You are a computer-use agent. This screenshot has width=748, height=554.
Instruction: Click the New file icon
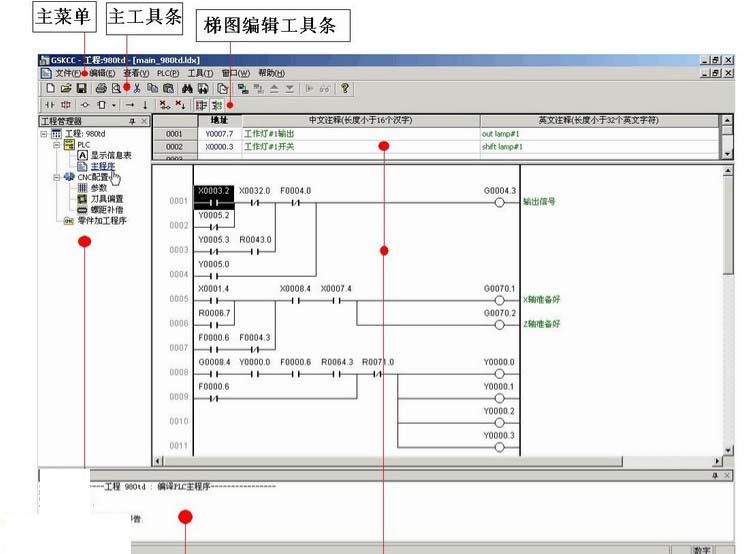click(x=51, y=88)
